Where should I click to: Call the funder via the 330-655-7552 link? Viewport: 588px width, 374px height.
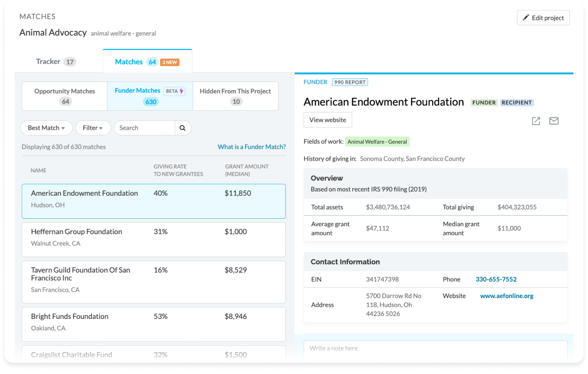click(x=496, y=279)
